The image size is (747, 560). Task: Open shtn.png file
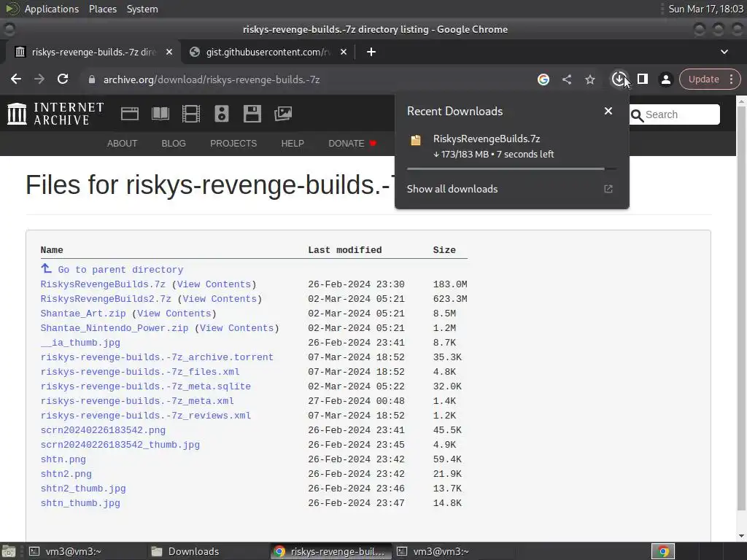point(63,459)
